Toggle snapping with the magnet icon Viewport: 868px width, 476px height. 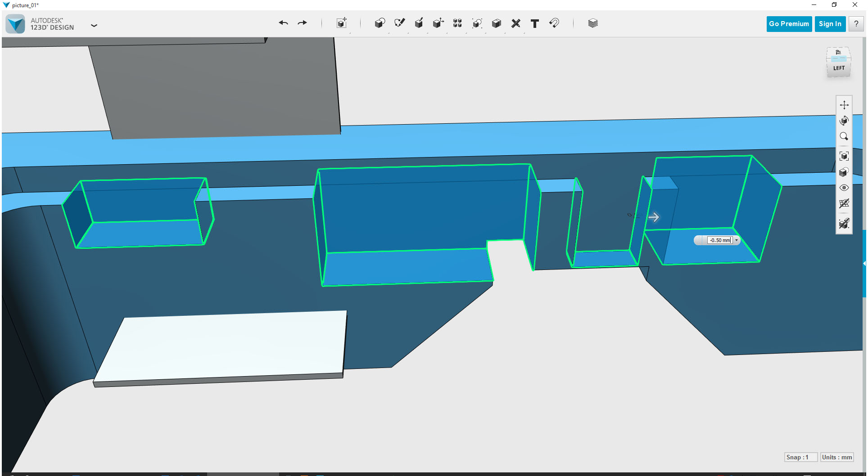point(554,23)
